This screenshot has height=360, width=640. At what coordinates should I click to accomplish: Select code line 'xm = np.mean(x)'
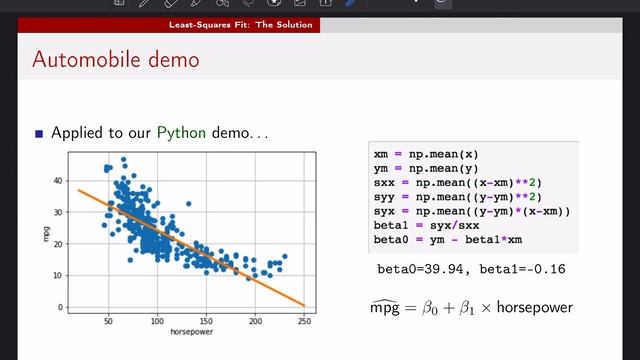click(426, 154)
